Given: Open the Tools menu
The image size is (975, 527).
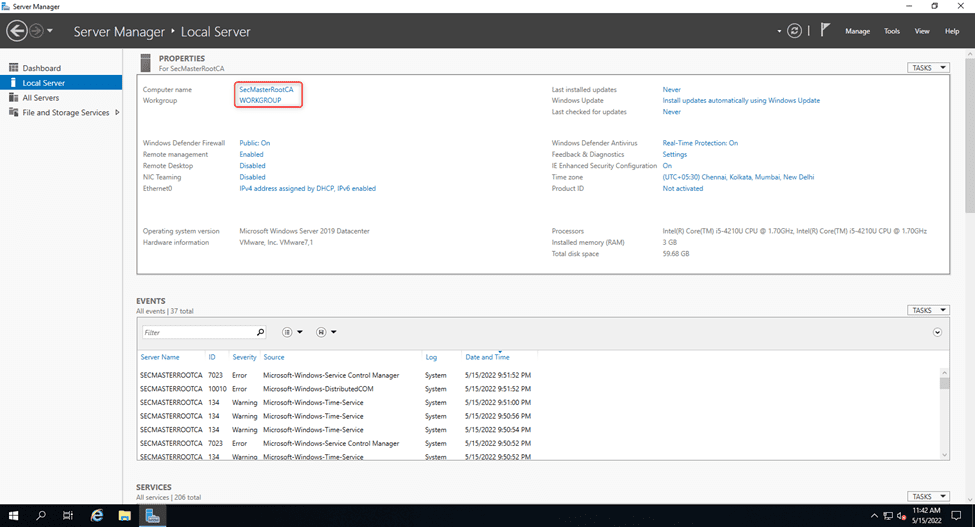Looking at the screenshot, I should (892, 31).
